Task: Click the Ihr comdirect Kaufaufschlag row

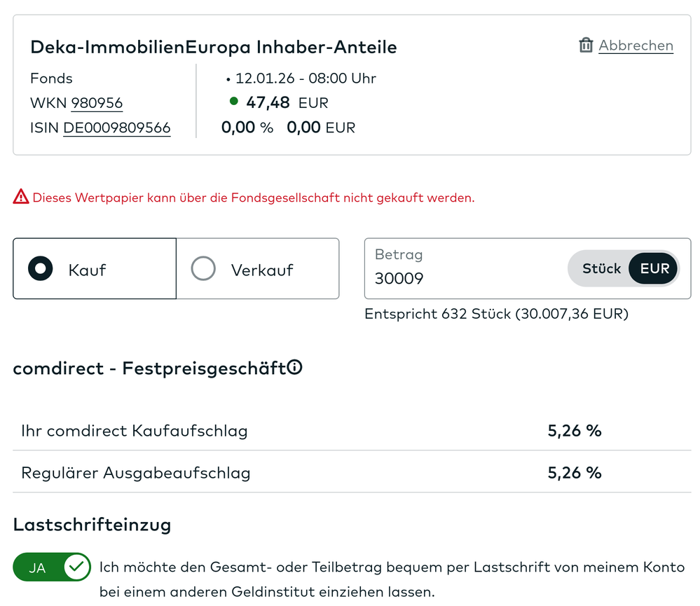Action: click(135, 430)
